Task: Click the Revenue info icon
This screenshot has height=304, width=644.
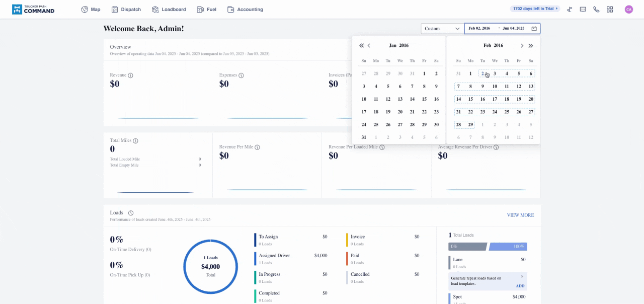Action: click(131, 75)
